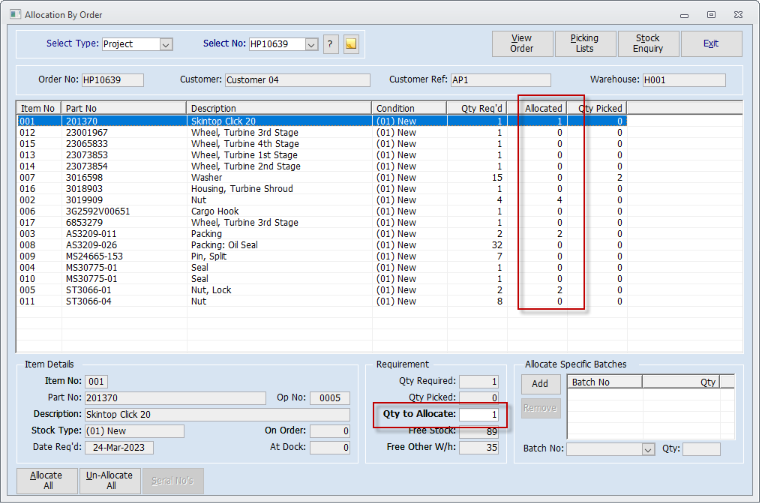Screen dimensions: 760x503
Task: Sort by Part No column header
Action: [124, 108]
